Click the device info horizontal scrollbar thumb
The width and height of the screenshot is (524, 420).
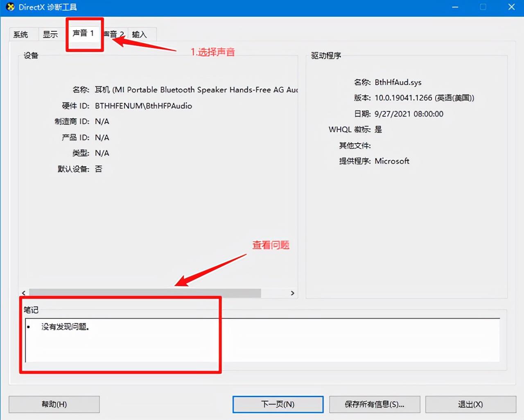point(145,293)
